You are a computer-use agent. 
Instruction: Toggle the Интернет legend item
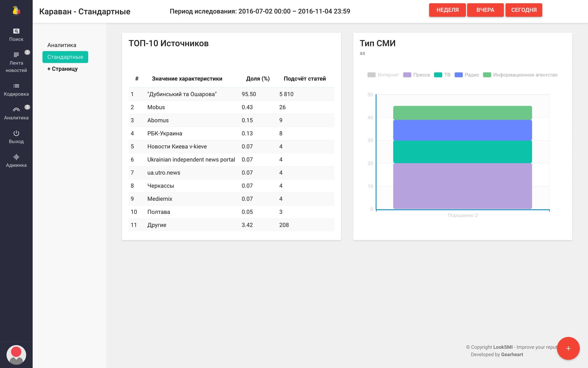click(383, 75)
